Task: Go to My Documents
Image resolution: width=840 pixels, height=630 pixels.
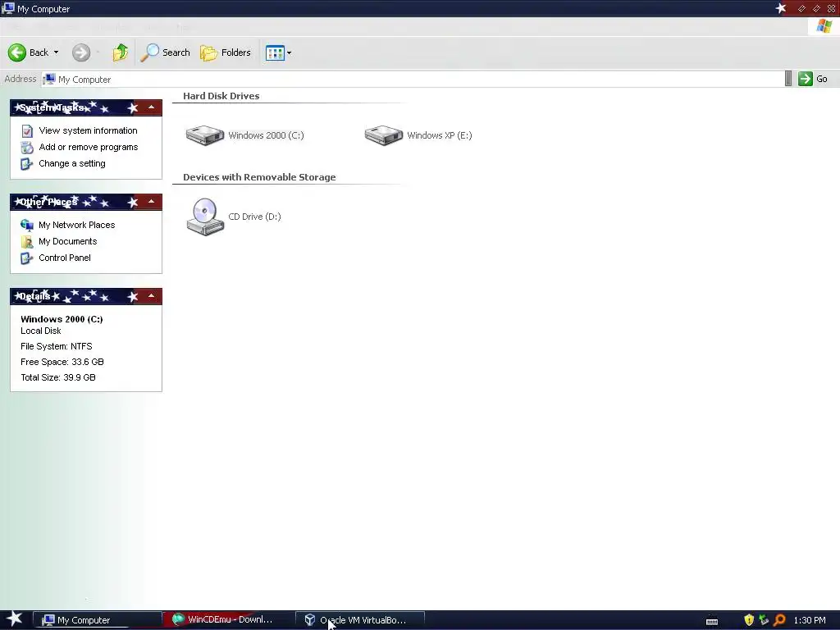Action: pyautogui.click(x=67, y=242)
